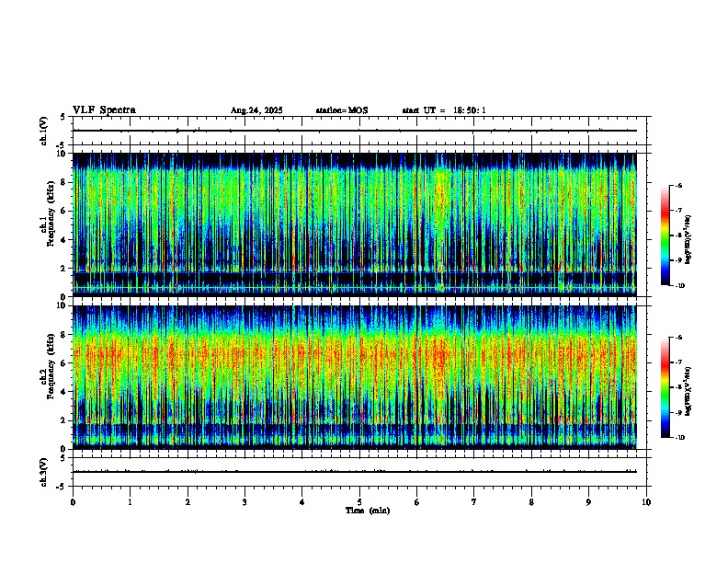Click the time axis tick label "3"

coord(245,502)
